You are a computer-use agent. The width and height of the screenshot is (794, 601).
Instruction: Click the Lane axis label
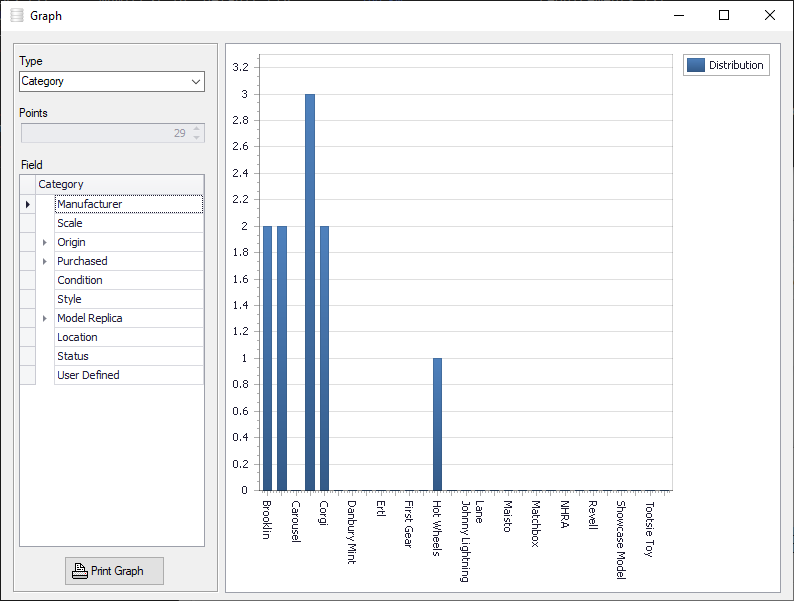pos(480,512)
